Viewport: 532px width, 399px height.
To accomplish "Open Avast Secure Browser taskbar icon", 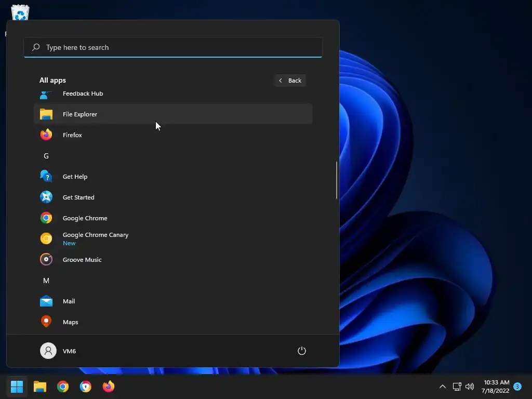I will (86, 387).
